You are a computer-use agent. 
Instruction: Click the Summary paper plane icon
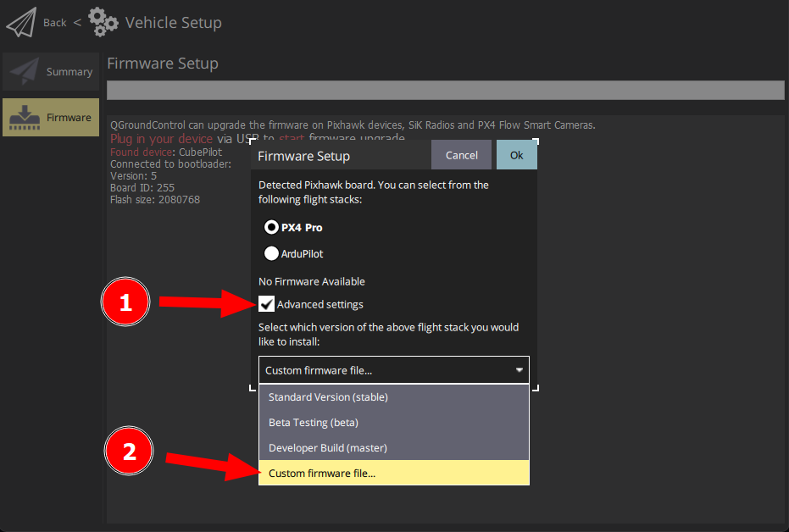[x=25, y=71]
